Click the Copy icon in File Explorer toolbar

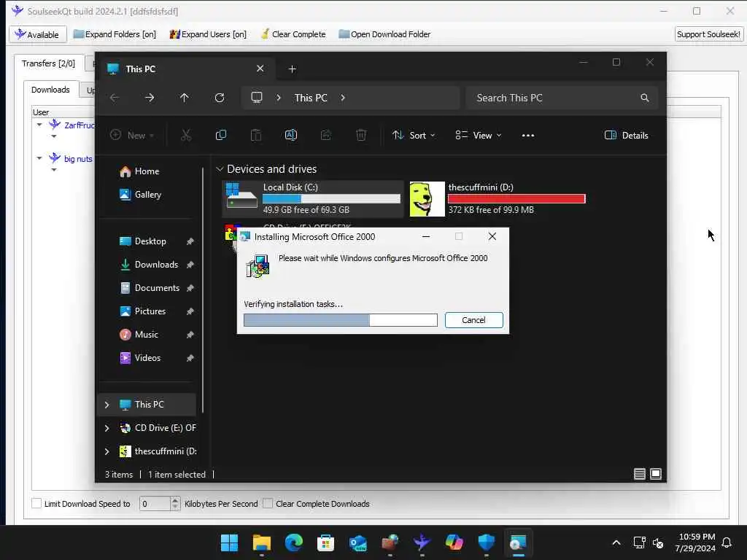coord(220,135)
